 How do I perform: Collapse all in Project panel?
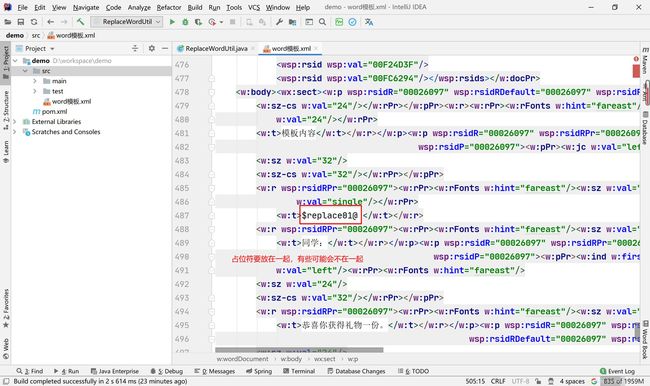click(x=135, y=49)
